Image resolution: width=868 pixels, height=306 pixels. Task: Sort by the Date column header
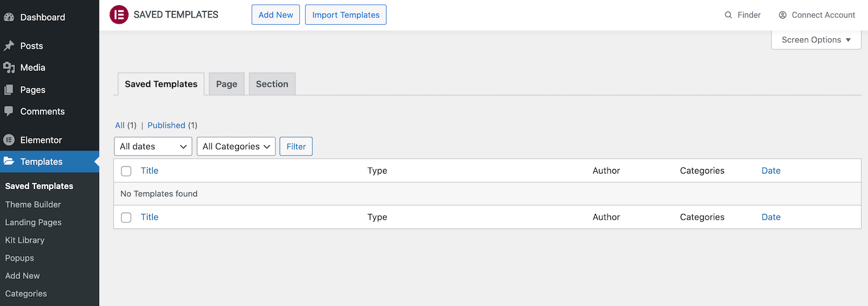[771, 171]
